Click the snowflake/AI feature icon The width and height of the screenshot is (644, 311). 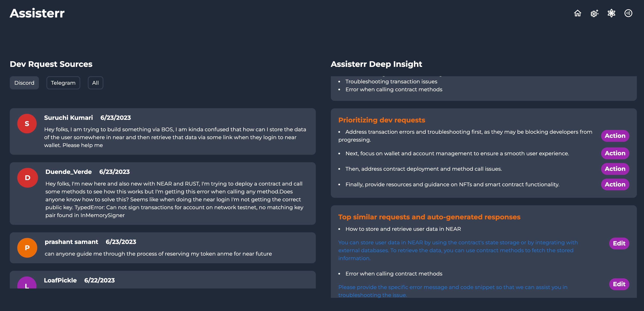[611, 13]
